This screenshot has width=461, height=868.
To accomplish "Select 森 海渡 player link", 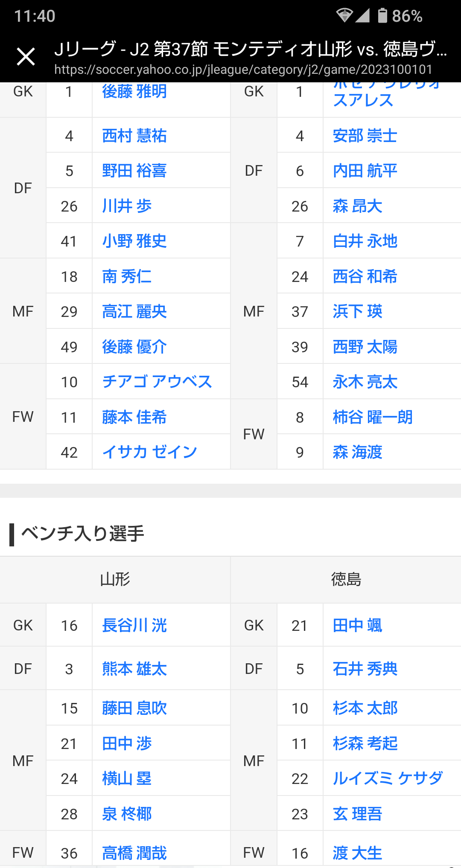I will coord(357,452).
